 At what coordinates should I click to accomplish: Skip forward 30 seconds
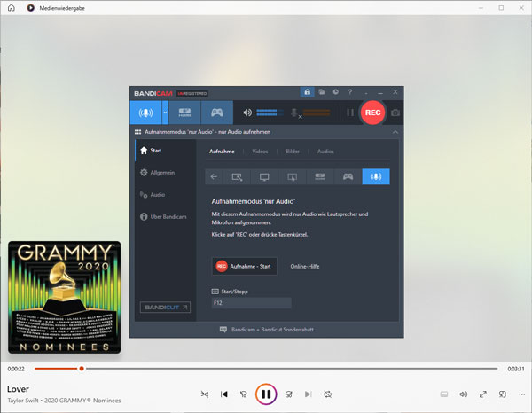289,394
